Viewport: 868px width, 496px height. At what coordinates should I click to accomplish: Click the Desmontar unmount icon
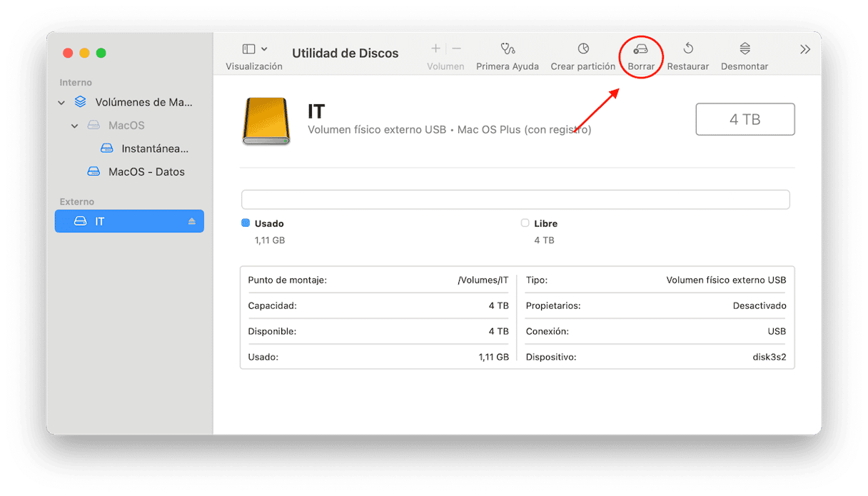pyautogui.click(x=745, y=49)
